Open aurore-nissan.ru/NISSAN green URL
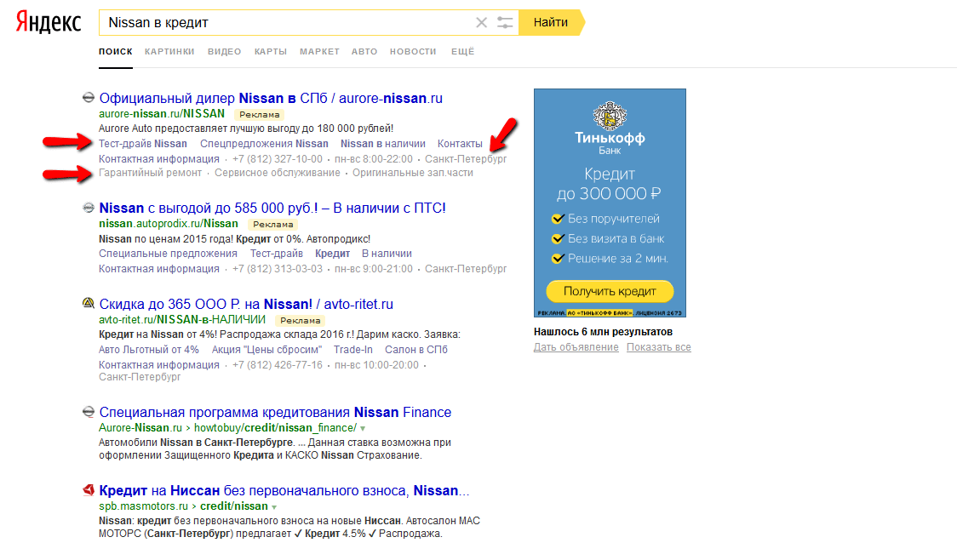The image size is (957, 560). [x=162, y=114]
